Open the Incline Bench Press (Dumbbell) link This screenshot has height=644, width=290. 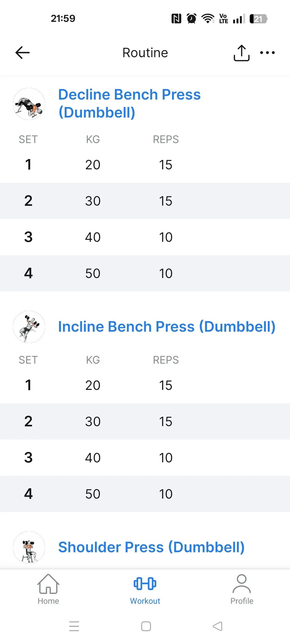tap(167, 327)
